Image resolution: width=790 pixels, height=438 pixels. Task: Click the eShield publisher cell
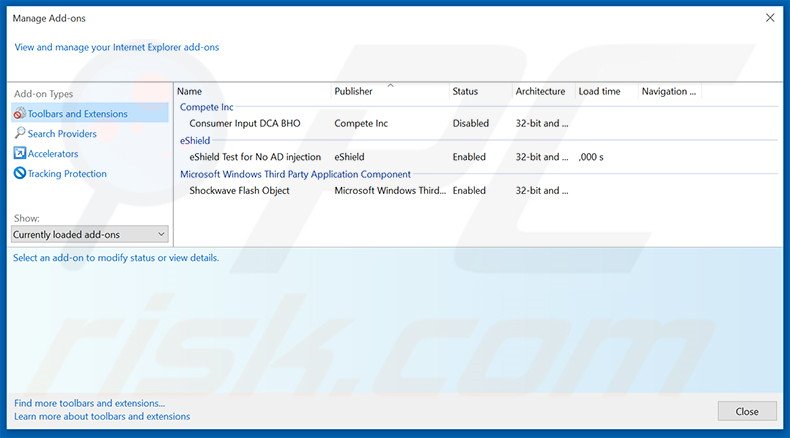(349, 157)
